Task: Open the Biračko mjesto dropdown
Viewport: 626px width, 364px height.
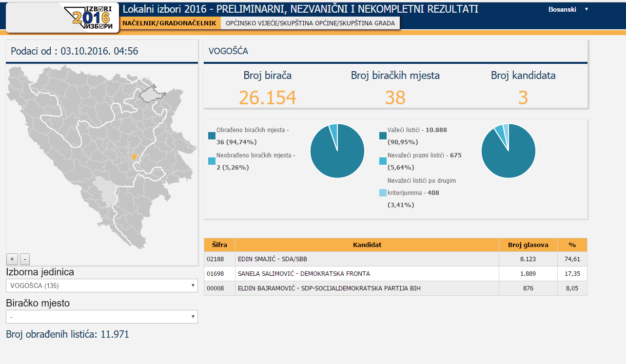Action: [102, 317]
